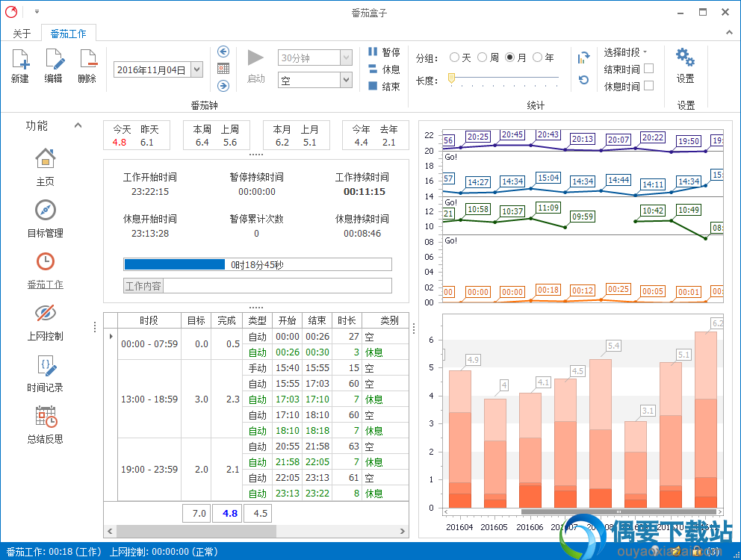
Task: Collapse the 功能 sidebar panel
Action: (78, 125)
